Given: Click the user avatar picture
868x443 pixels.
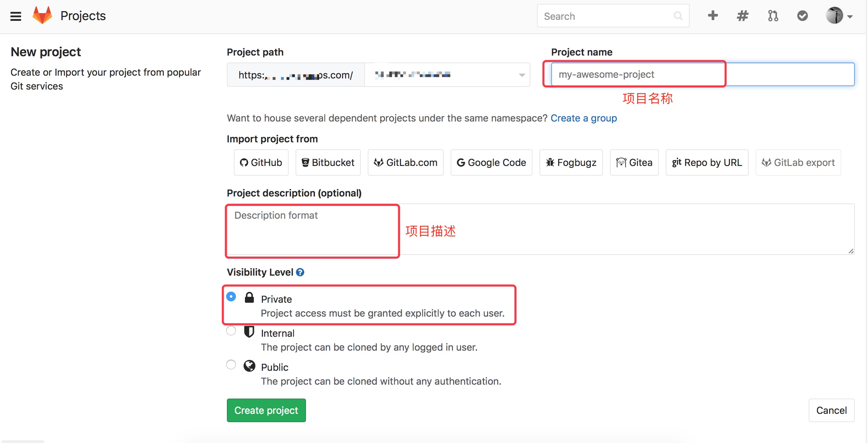Looking at the screenshot, I should tap(834, 16).
